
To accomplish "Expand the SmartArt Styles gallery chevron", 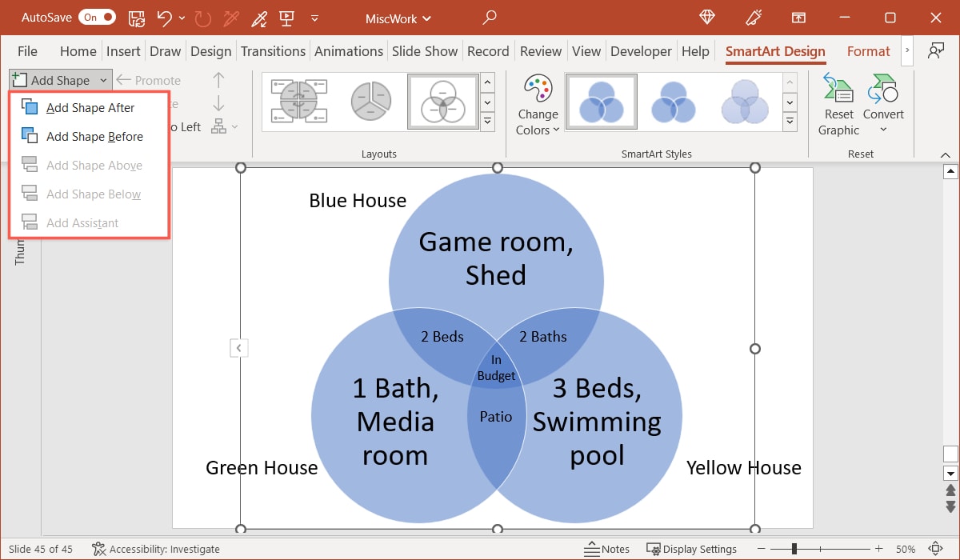I will click(x=790, y=122).
